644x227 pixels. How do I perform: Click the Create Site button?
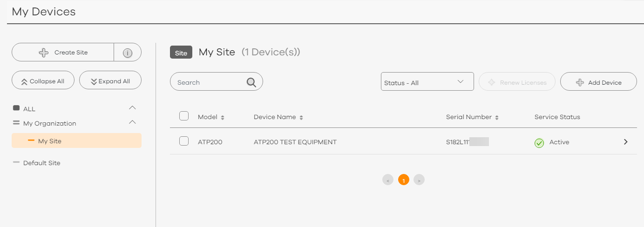pos(63,53)
